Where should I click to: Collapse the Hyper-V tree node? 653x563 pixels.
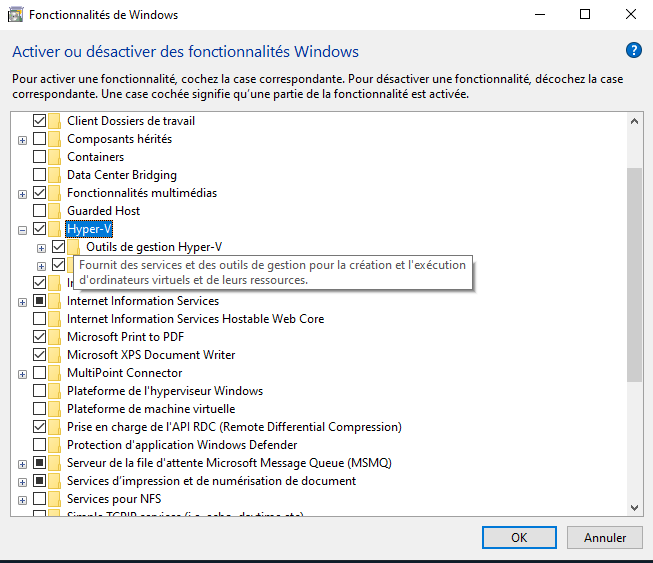22,230
